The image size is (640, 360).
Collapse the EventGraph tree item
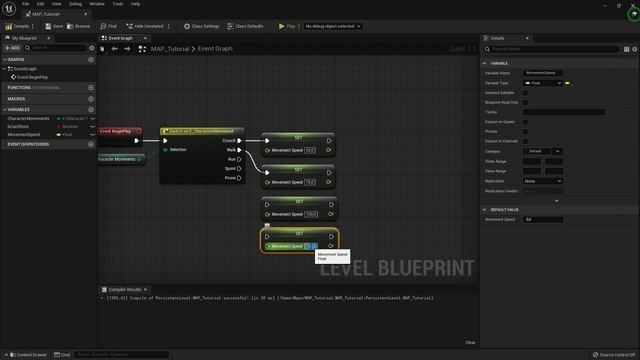(x=4, y=69)
